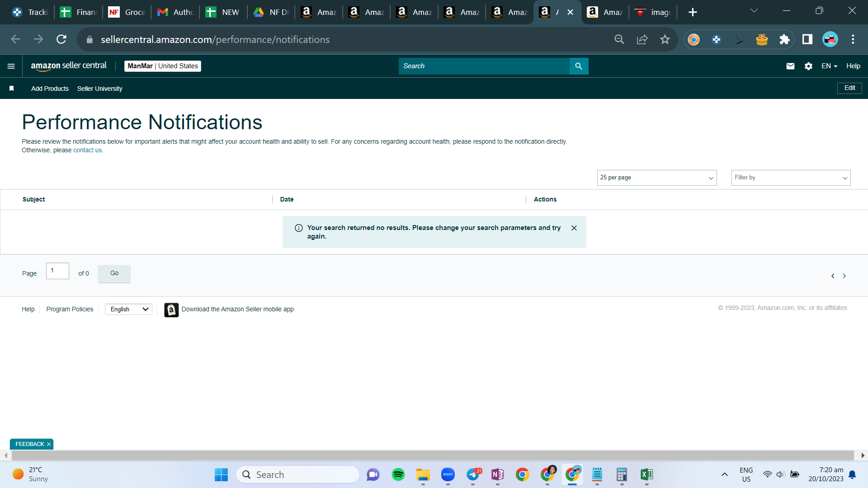This screenshot has height=488, width=868.
Task: Open the Program Policies link
Action: tap(70, 309)
